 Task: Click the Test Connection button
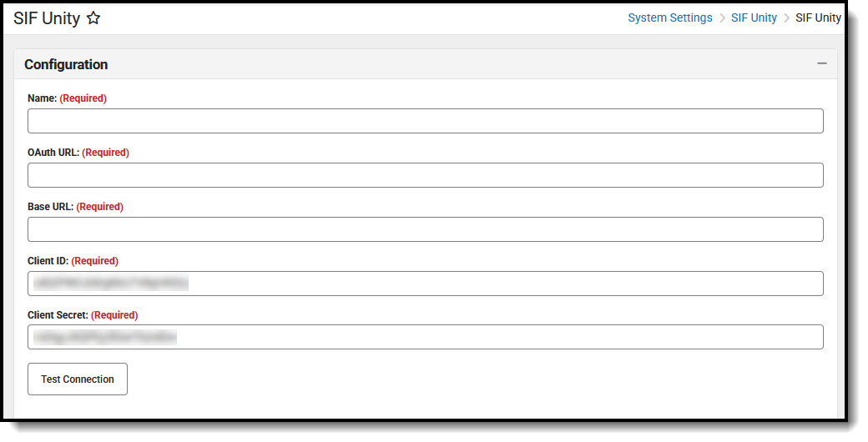click(78, 379)
